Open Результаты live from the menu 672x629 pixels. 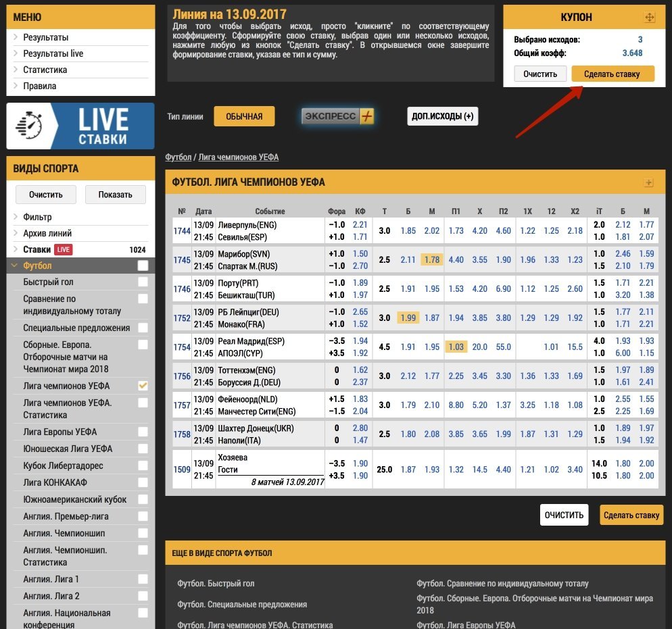coord(53,53)
